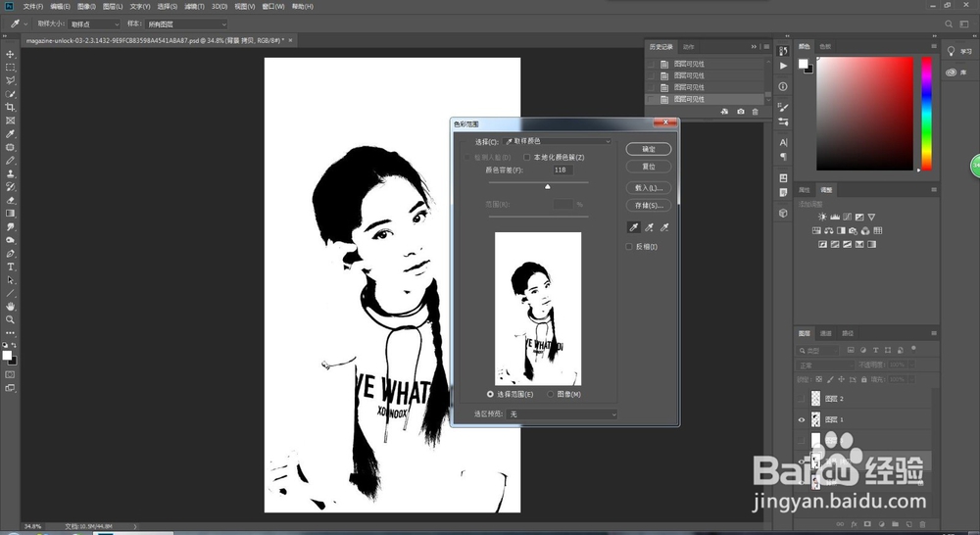Click the selection preview thumbnail in the dialog
Image resolution: width=980 pixels, height=535 pixels.
[538, 309]
